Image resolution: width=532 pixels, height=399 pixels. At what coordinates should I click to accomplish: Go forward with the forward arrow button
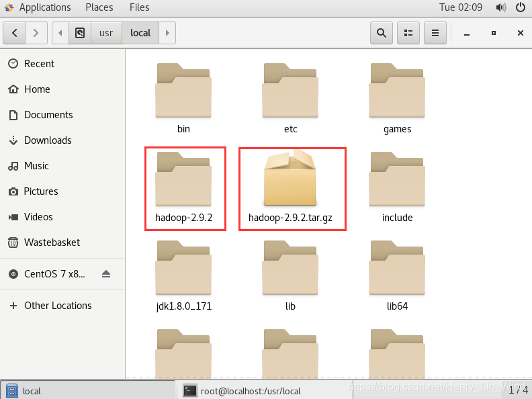point(36,33)
